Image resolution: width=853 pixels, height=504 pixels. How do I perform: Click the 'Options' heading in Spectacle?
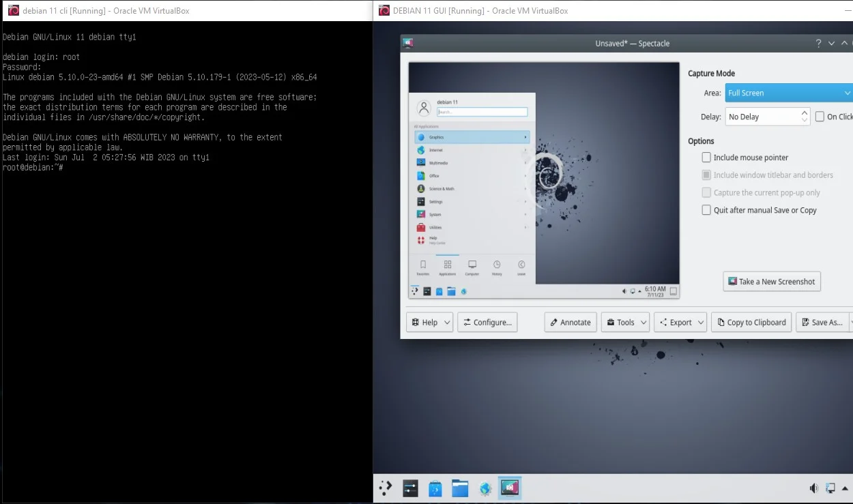point(701,141)
